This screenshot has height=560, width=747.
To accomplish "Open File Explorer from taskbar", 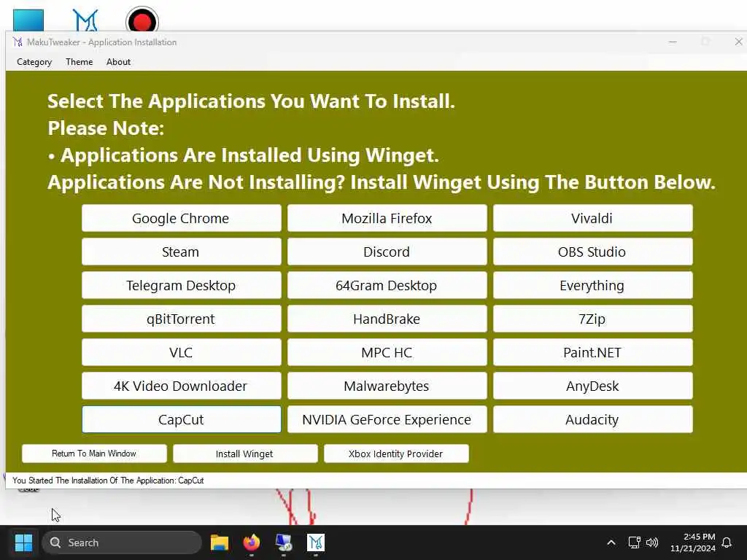I will pos(220,542).
